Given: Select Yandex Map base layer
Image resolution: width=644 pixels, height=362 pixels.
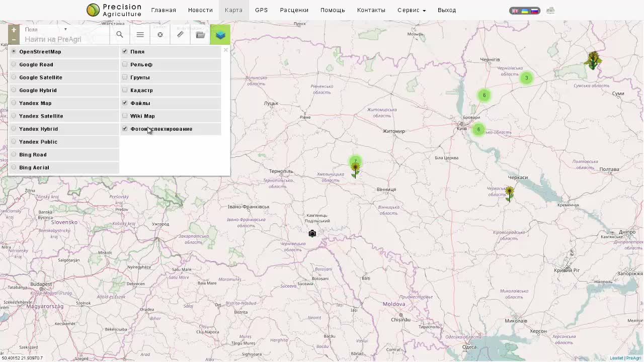Looking at the screenshot, I should click(x=64, y=103).
